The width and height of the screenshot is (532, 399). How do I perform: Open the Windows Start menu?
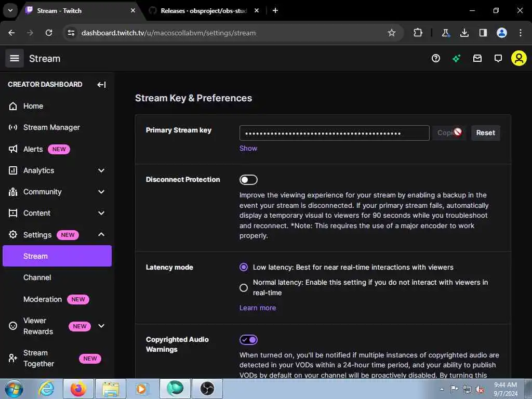click(14, 389)
